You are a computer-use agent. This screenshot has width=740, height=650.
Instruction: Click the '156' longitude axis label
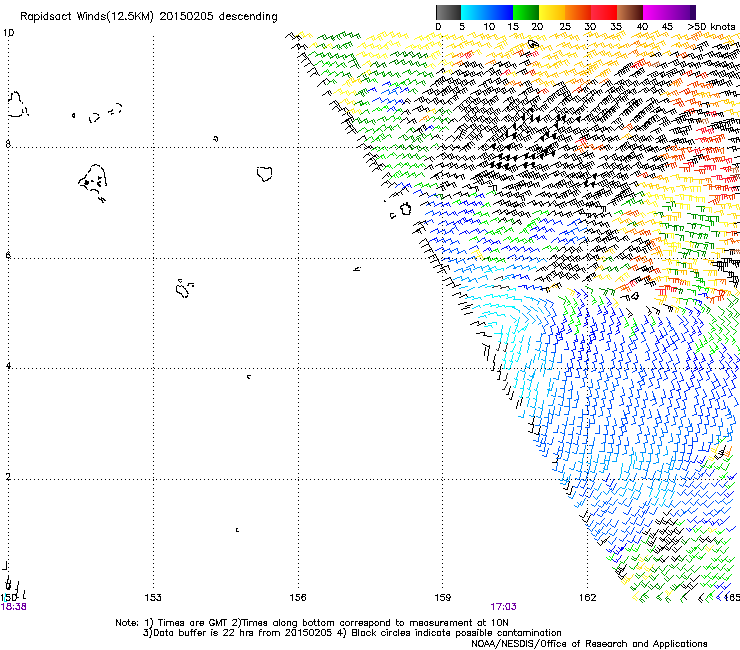(298, 598)
